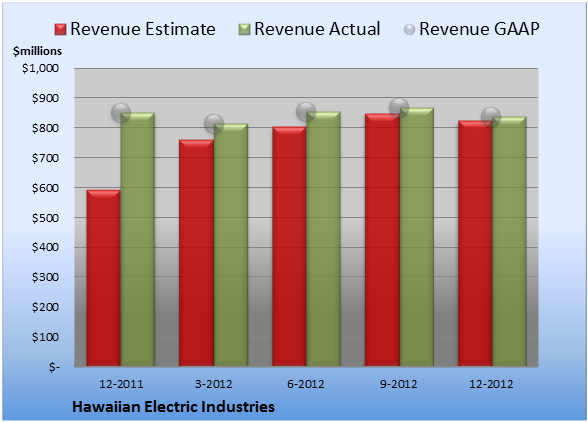Image resolution: width=588 pixels, height=422 pixels.
Task: Select the 'Revenue Estimate' legend label
Action: tap(143, 29)
